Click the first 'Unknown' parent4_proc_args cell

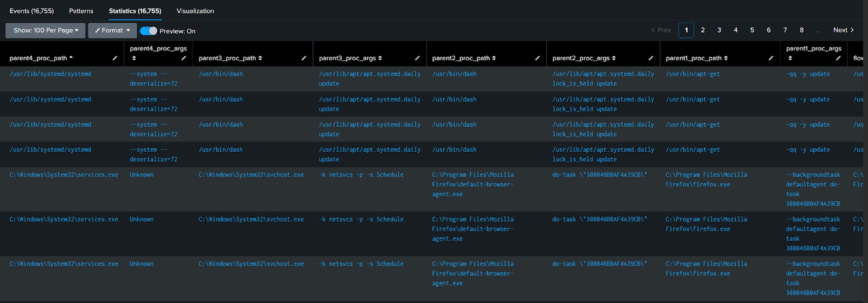click(x=142, y=175)
